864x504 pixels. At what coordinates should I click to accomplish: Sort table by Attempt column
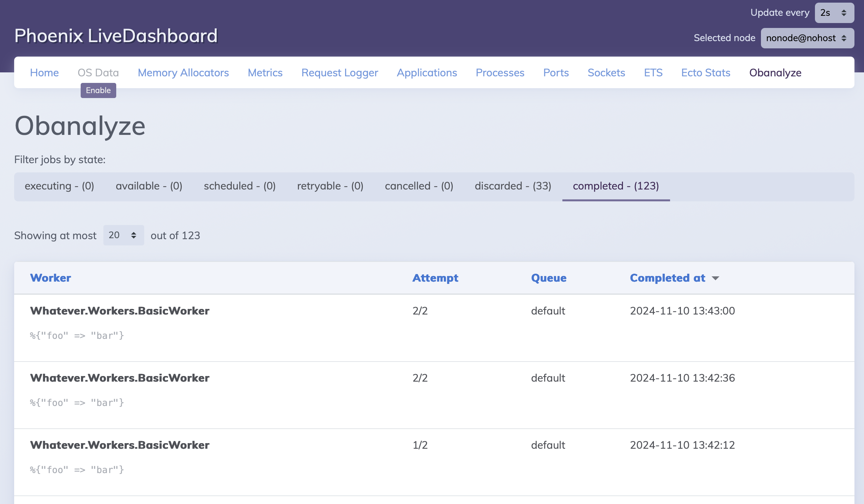click(435, 278)
